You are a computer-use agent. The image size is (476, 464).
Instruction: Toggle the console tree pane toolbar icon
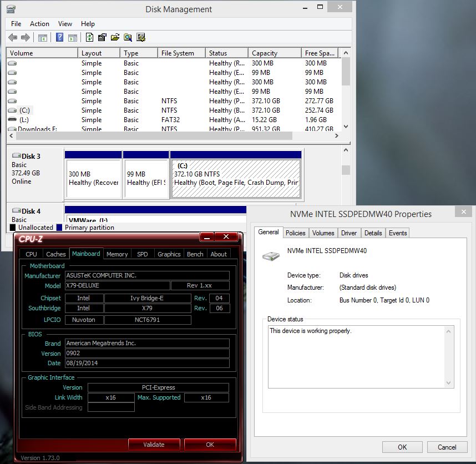[x=43, y=38]
